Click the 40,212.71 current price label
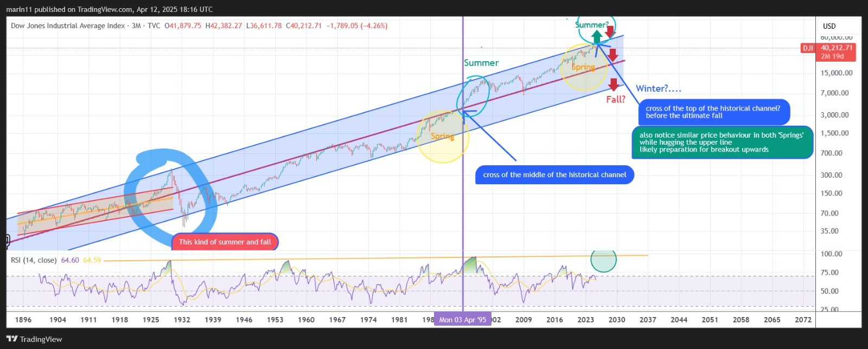 pos(837,48)
